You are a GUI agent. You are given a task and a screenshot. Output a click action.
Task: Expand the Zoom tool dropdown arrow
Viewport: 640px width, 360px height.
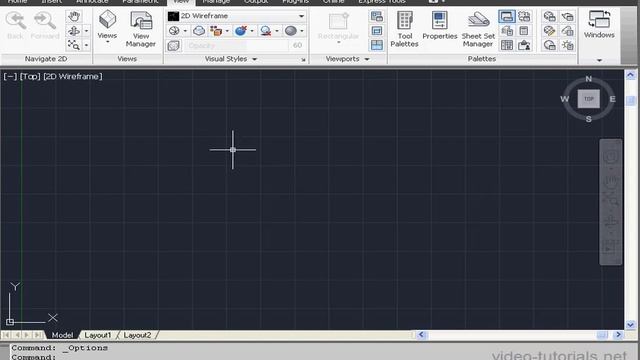[86, 45]
